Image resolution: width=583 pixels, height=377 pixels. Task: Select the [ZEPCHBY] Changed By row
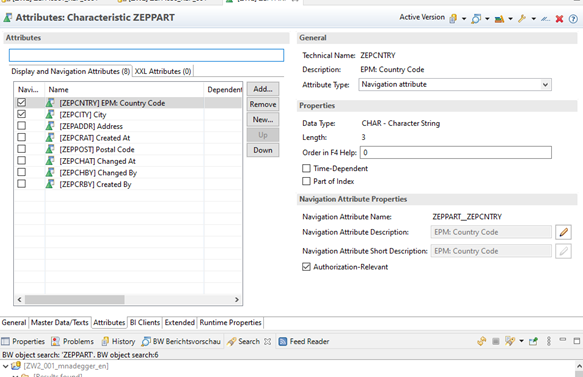[x=128, y=173]
